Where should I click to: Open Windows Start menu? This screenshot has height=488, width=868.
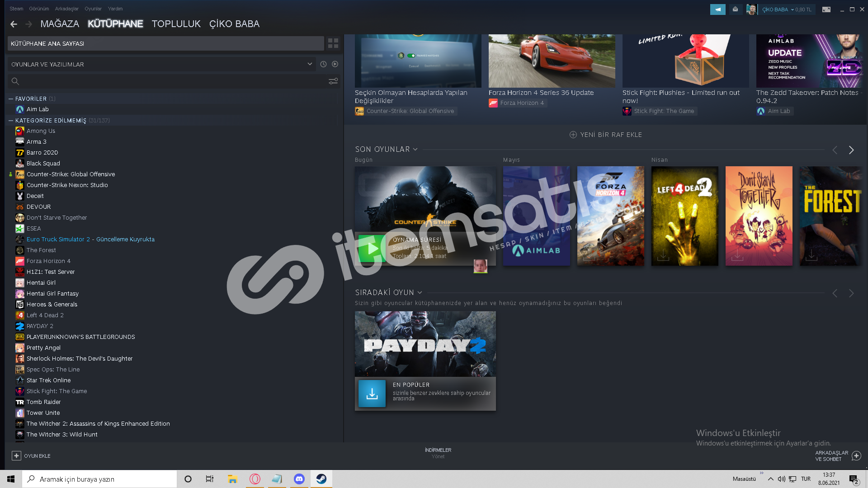(x=11, y=479)
